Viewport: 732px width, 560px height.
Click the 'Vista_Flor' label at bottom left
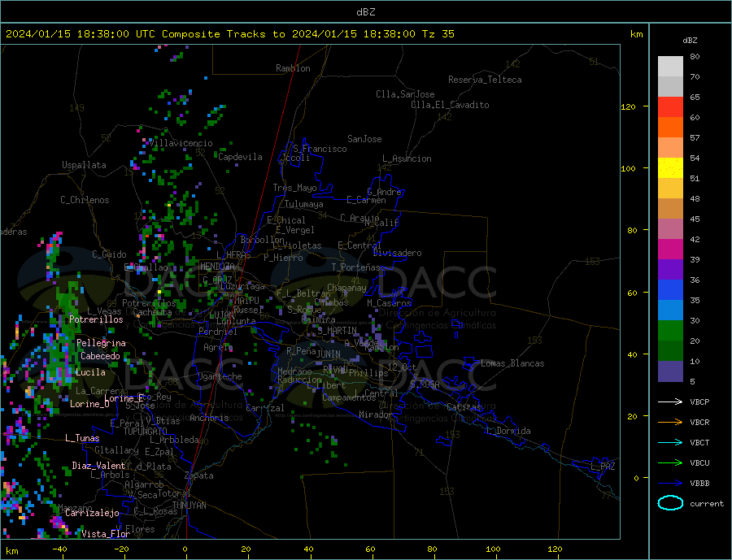click(x=106, y=534)
